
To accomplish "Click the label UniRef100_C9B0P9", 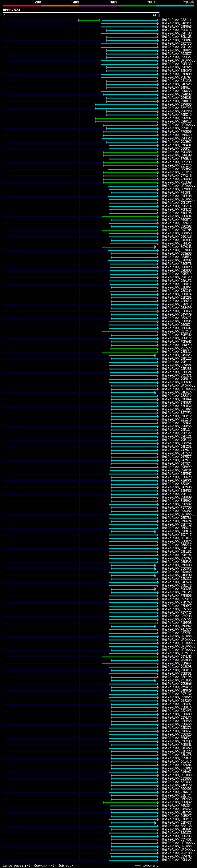I will pos(177,467).
